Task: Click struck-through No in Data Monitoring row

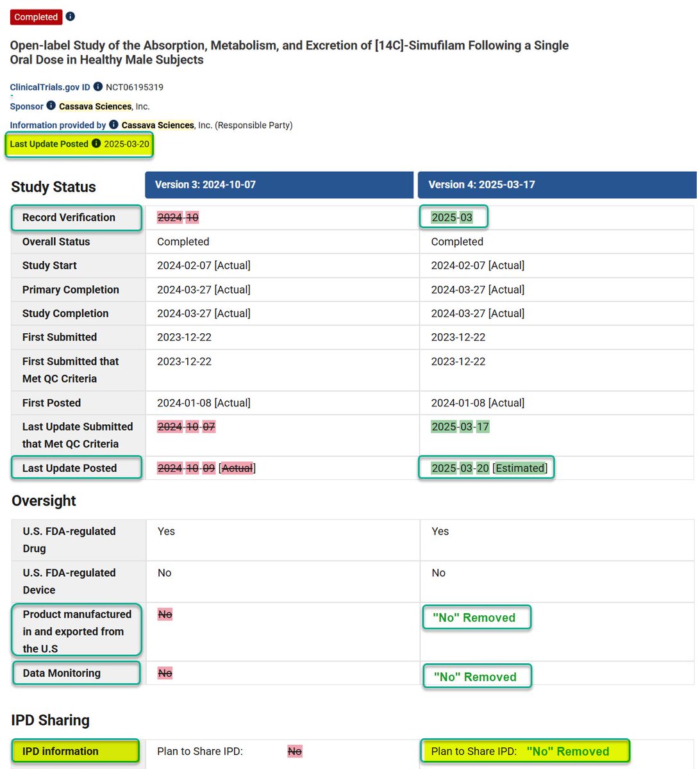Action: click(x=165, y=674)
